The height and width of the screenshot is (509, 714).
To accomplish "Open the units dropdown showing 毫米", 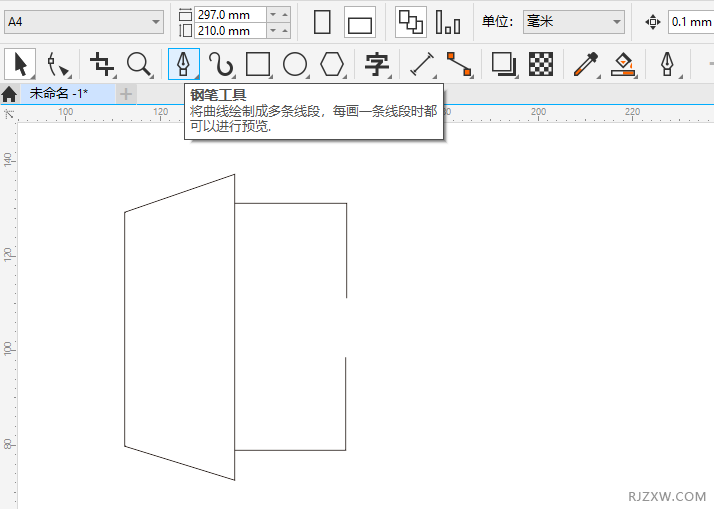I will coord(574,21).
